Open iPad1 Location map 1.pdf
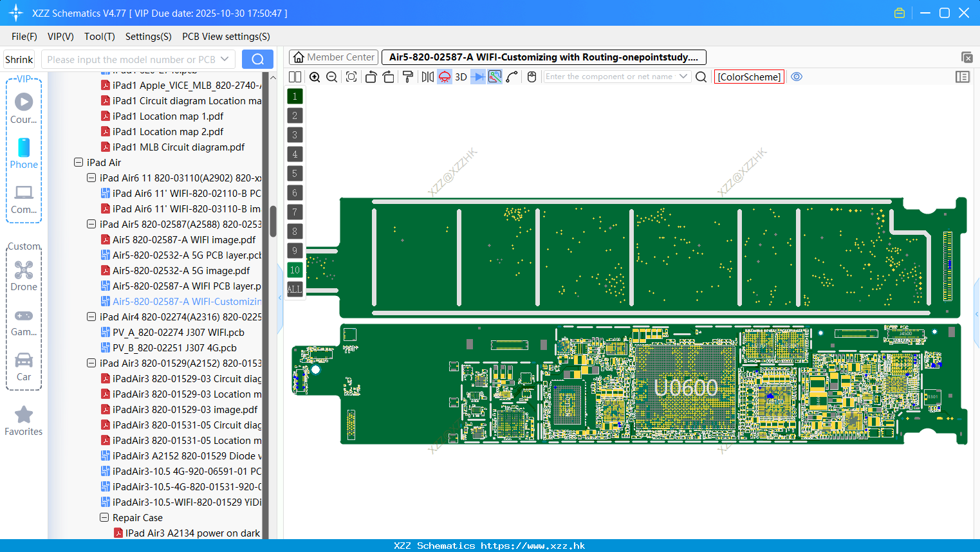 click(162, 116)
